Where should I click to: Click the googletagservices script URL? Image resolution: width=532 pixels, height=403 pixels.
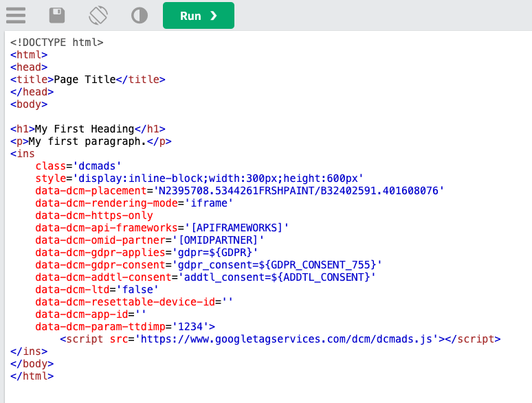(287, 339)
